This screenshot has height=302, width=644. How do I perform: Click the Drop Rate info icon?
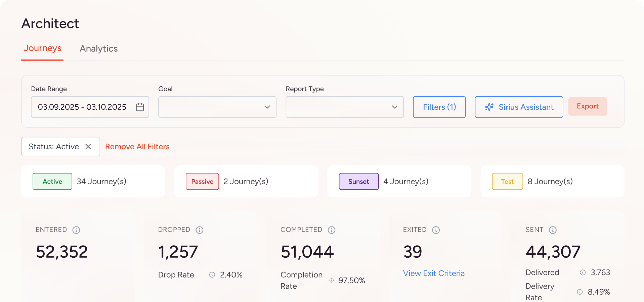pos(212,275)
